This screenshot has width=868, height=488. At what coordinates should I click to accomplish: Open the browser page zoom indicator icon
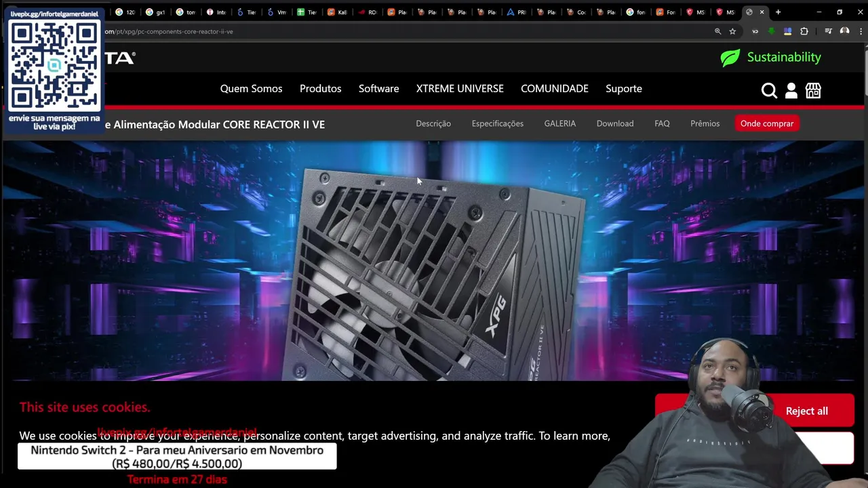tap(717, 31)
